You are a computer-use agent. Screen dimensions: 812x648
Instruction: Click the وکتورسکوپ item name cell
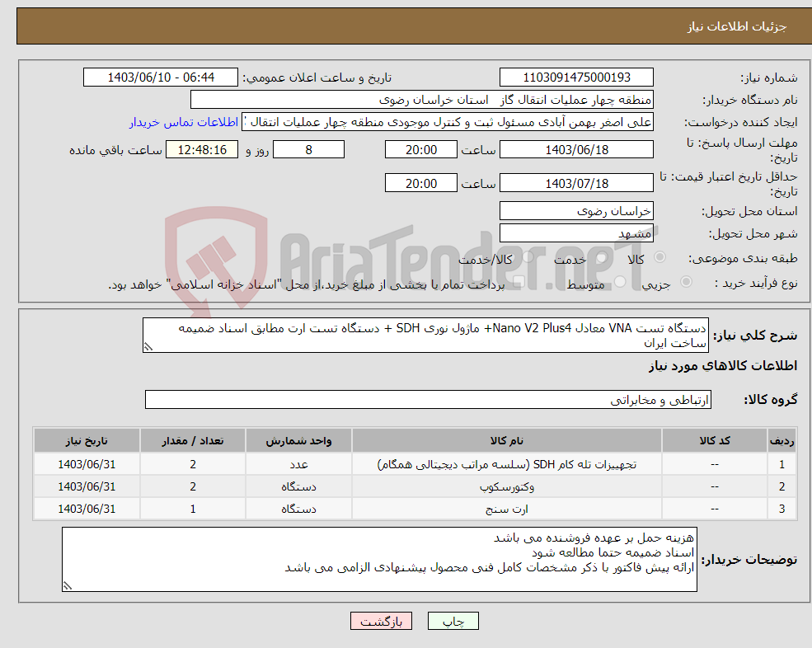pos(506,486)
